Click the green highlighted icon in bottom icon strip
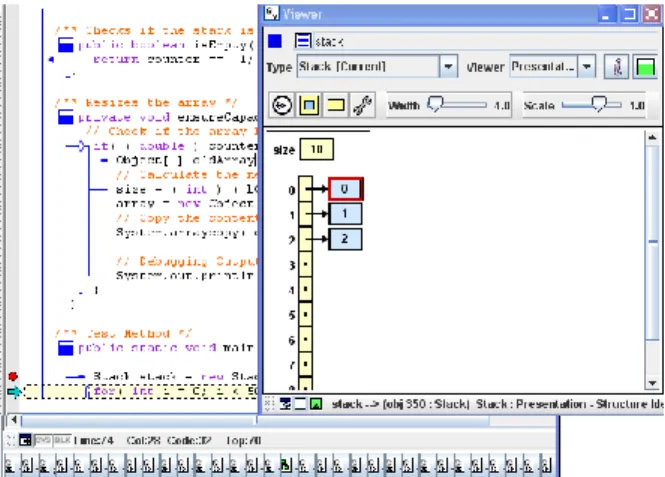Screen dimensions: 665x477 285,465
